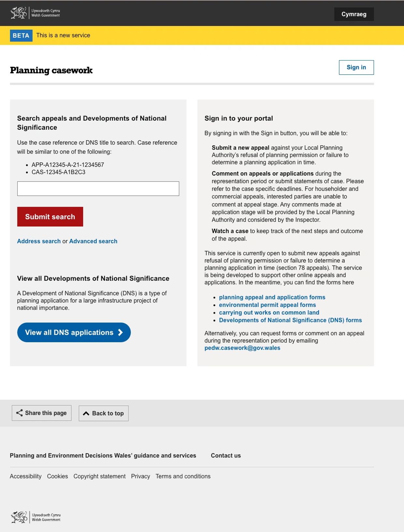
Task: Click the up chevron icon beside Back to top
Action: (86, 413)
